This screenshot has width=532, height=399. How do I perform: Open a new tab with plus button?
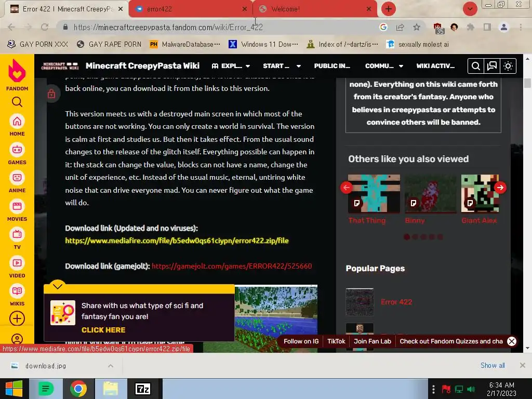(389, 9)
